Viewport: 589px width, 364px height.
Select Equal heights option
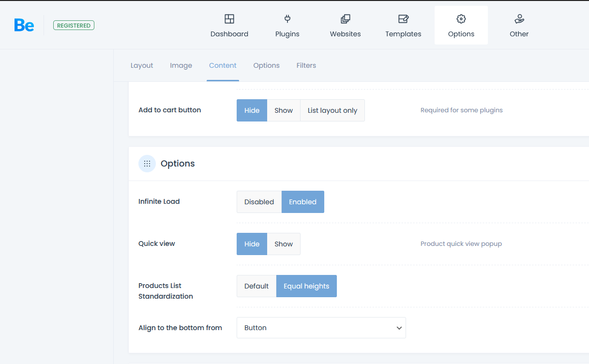[306, 286]
